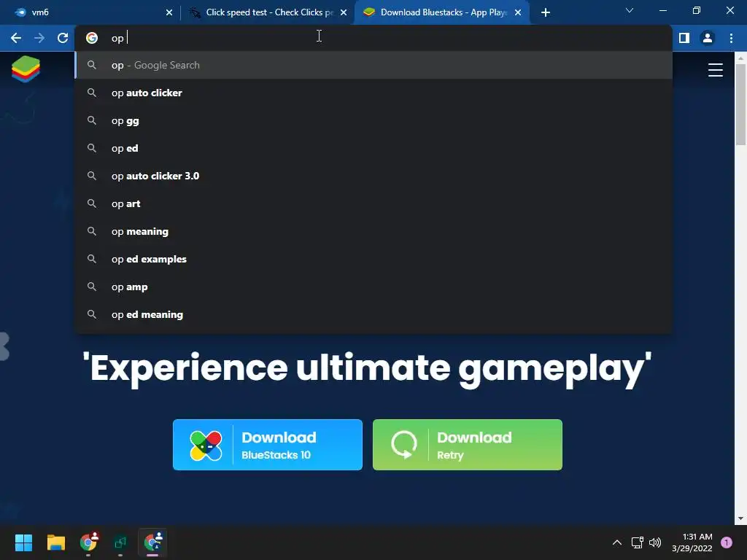Select the 'op ed' suggestion
This screenshot has width=747, height=560.
tap(373, 148)
